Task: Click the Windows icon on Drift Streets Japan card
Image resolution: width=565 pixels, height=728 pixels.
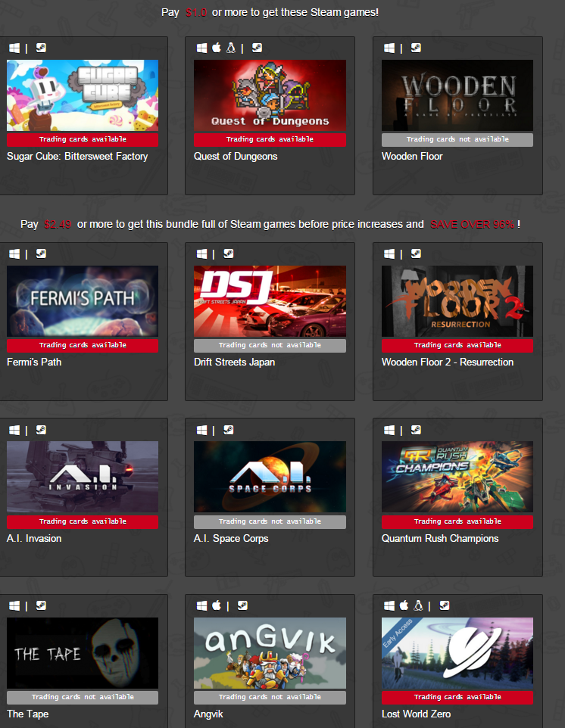Action: tap(201, 254)
